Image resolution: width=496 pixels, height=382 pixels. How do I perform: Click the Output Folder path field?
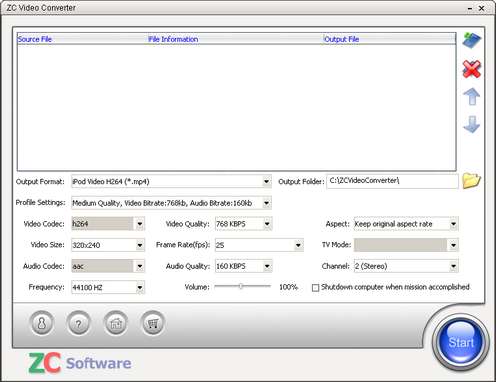click(x=392, y=181)
